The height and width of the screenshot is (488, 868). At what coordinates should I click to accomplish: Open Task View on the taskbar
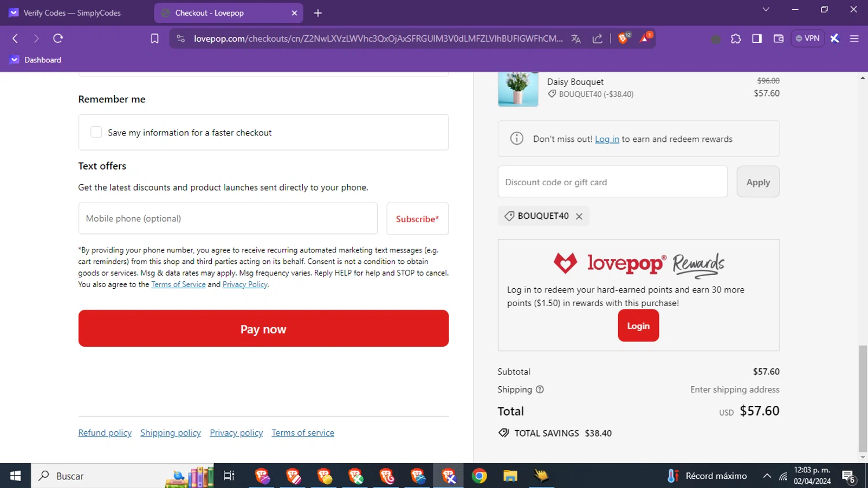pos(229,476)
